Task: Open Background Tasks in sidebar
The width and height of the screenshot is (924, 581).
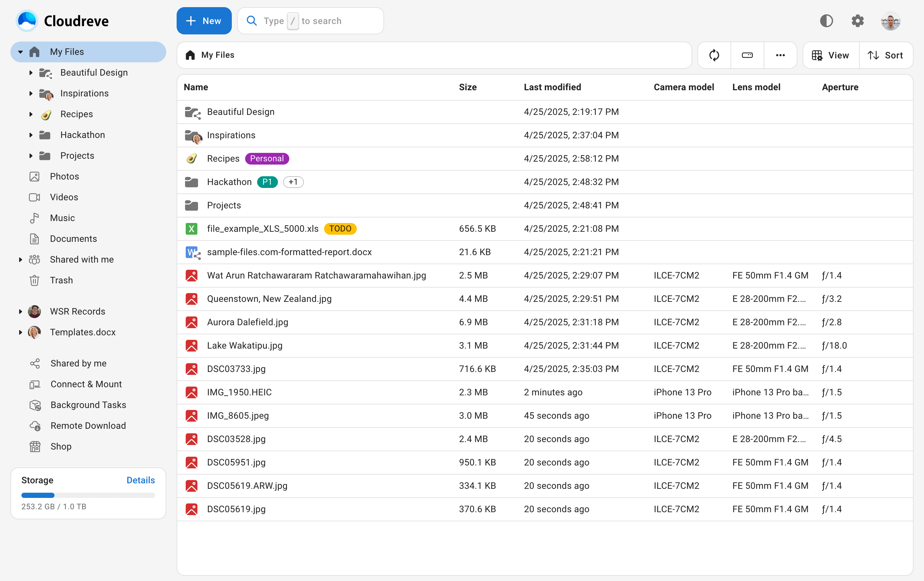Action: 88,405
